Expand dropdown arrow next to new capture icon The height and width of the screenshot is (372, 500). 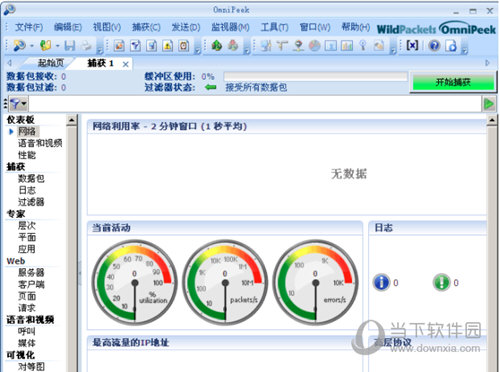click(32, 45)
